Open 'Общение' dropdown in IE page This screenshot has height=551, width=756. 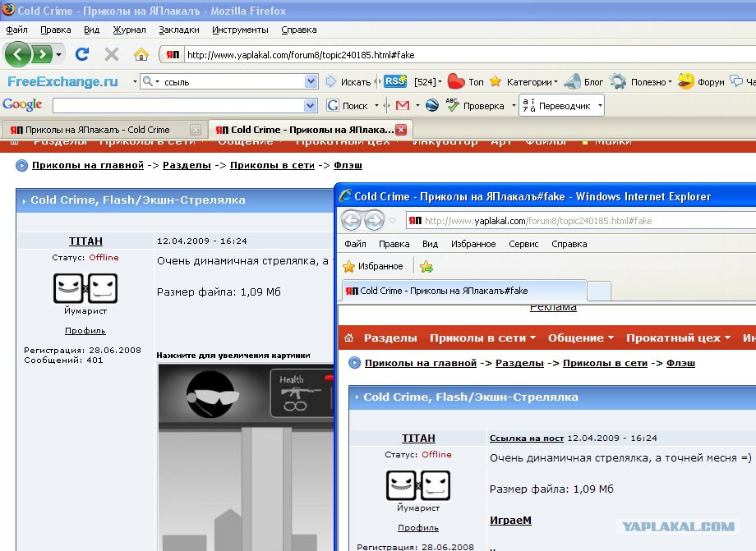click(580, 337)
